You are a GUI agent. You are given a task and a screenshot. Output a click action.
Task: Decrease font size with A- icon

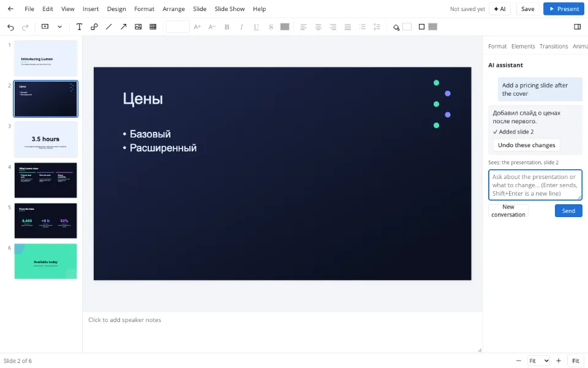click(x=212, y=26)
